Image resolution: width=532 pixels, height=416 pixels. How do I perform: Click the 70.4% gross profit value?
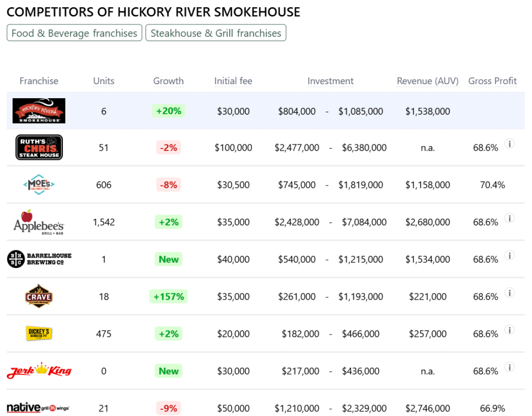(x=493, y=185)
